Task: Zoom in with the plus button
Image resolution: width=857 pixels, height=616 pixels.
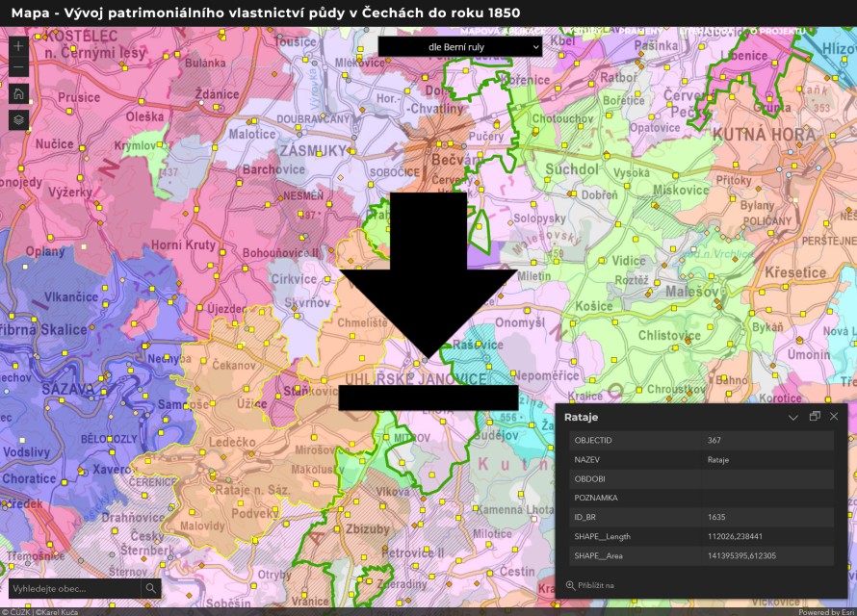Action: [18, 45]
